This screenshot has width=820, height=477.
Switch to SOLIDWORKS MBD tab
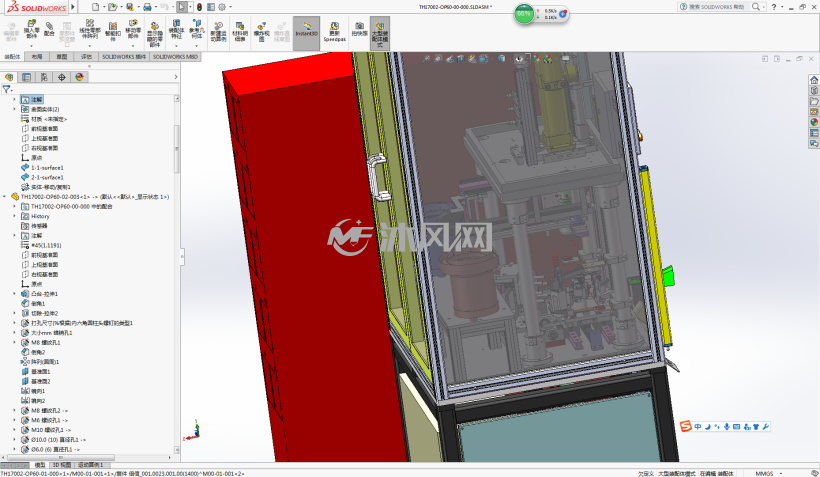175,56
